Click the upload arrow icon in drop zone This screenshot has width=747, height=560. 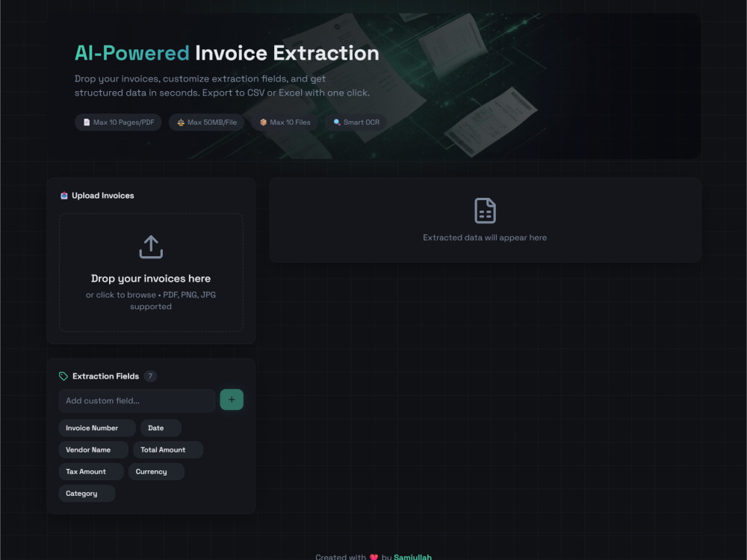pos(151,246)
